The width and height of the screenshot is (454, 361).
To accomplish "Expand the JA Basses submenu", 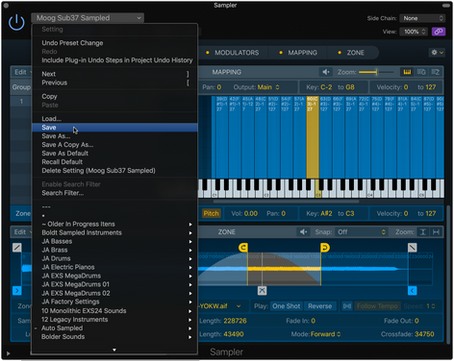I will click(x=115, y=241).
